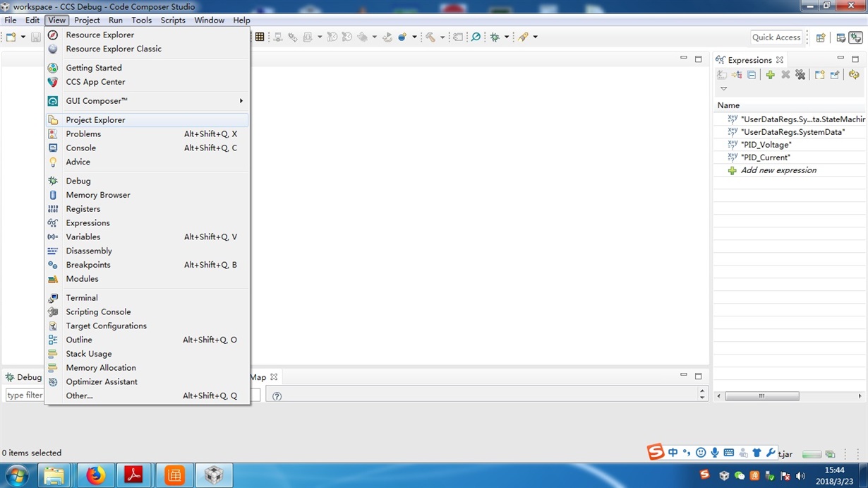868x488 pixels.
Task: Open Adobe Reader from the taskbar
Action: point(134,475)
